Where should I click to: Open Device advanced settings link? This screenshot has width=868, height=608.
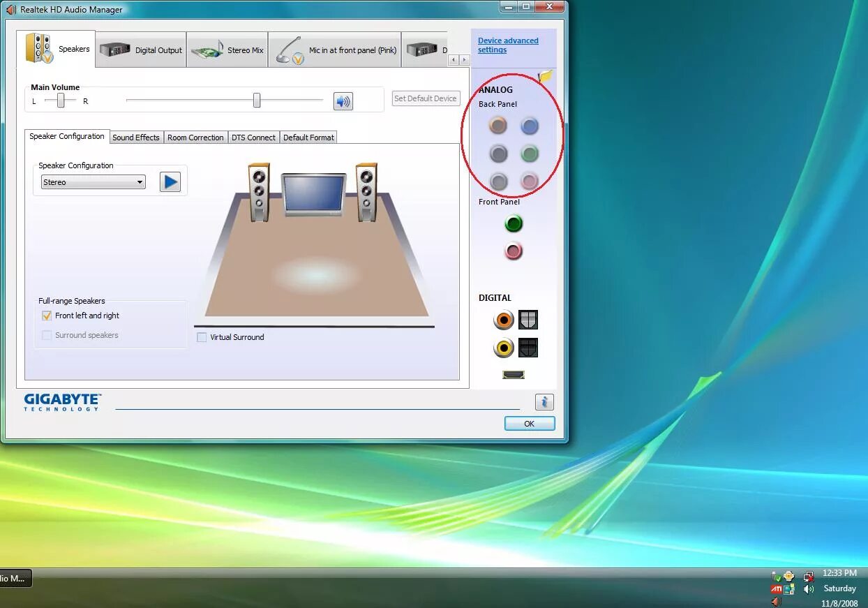(508, 45)
